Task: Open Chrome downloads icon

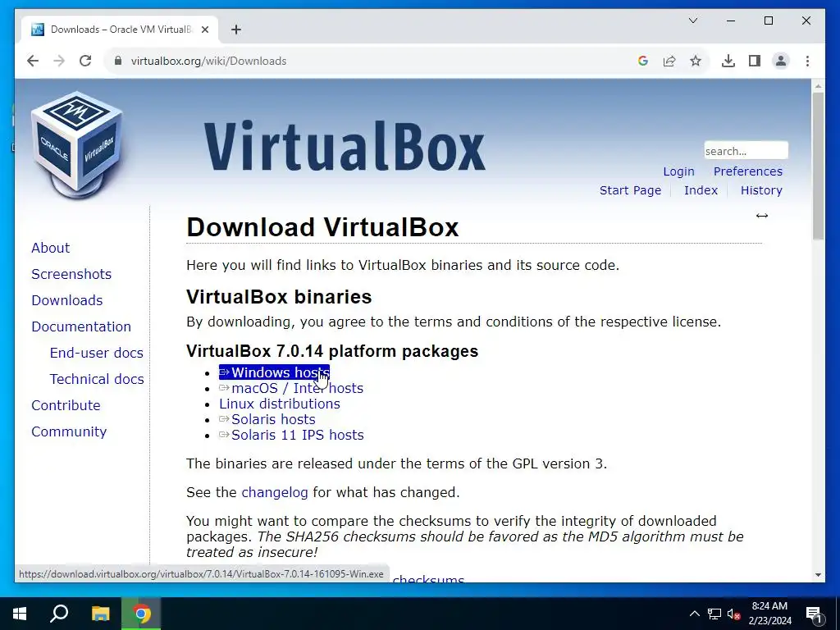Action: 728,61
